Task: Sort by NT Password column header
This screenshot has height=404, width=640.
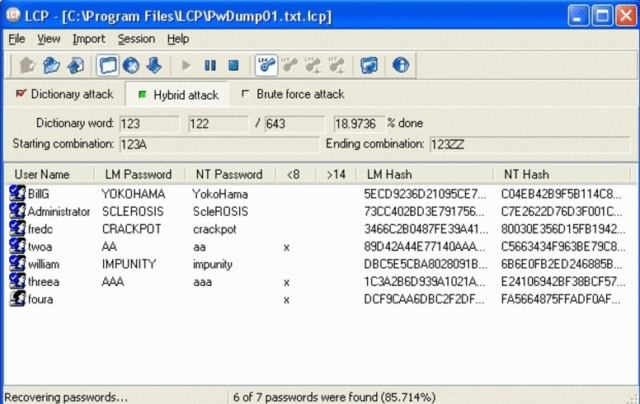Action: tap(231, 175)
